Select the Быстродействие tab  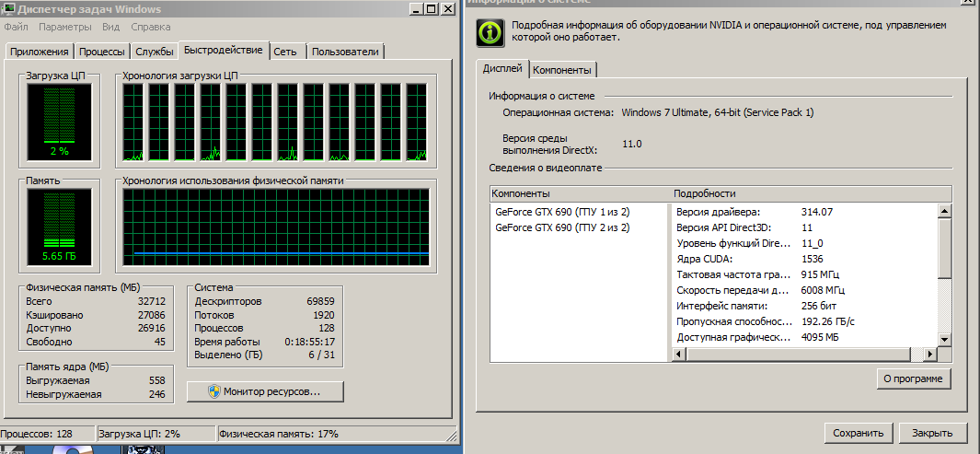(x=224, y=51)
